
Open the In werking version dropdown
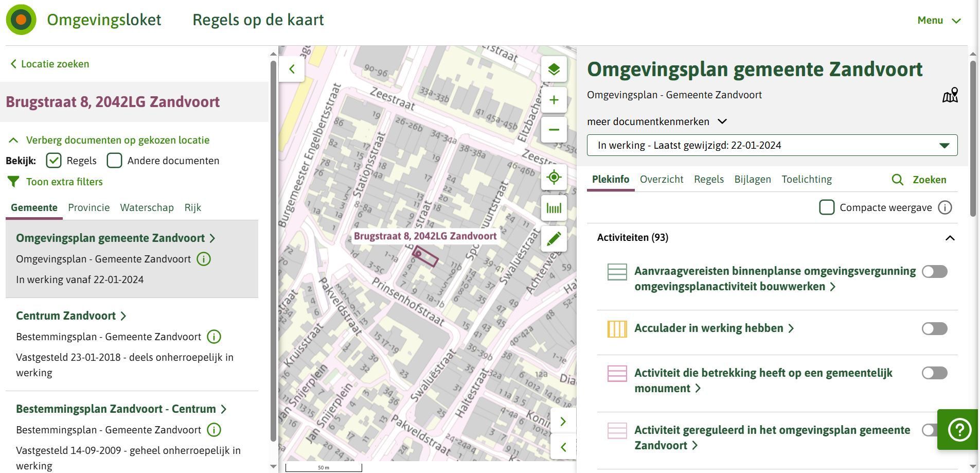coord(772,145)
